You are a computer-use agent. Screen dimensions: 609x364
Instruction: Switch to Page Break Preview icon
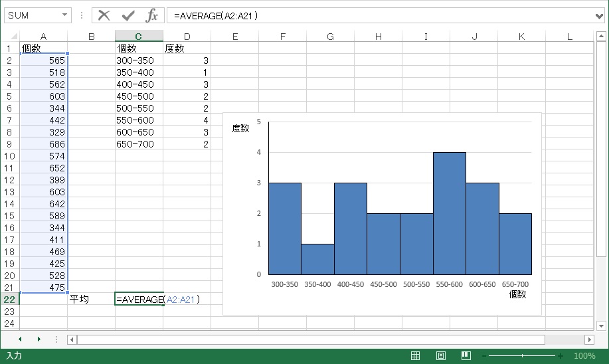tap(466, 355)
